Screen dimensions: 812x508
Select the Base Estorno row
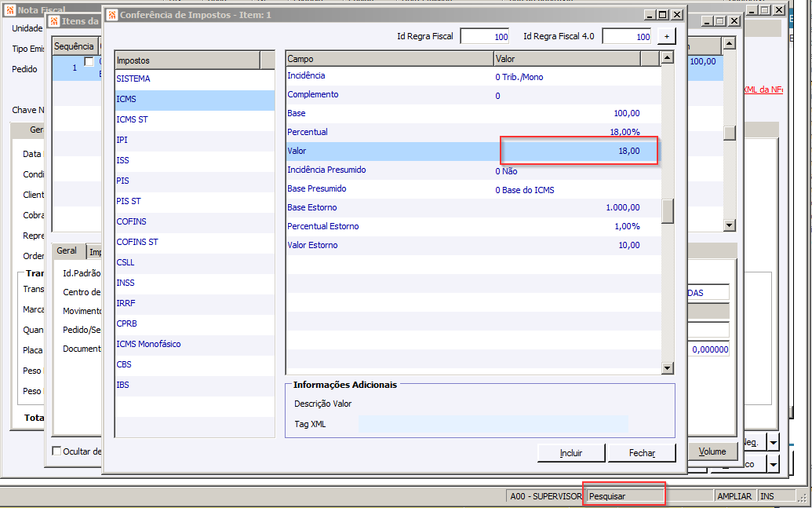coord(473,207)
